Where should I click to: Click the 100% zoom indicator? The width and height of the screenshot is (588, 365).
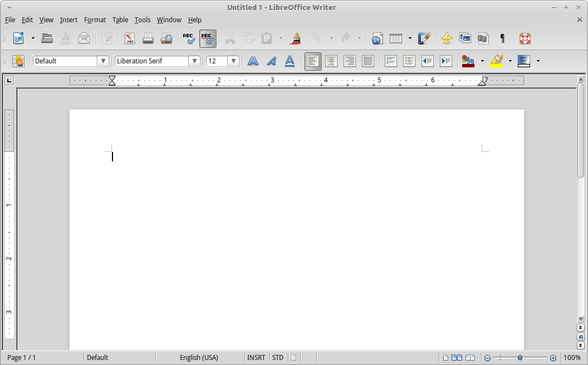click(x=573, y=358)
